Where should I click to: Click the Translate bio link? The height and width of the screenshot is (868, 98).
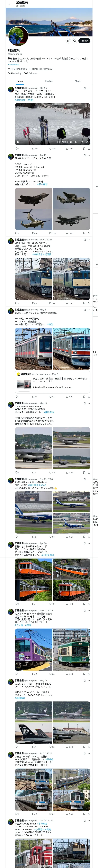[x=14, y=65]
